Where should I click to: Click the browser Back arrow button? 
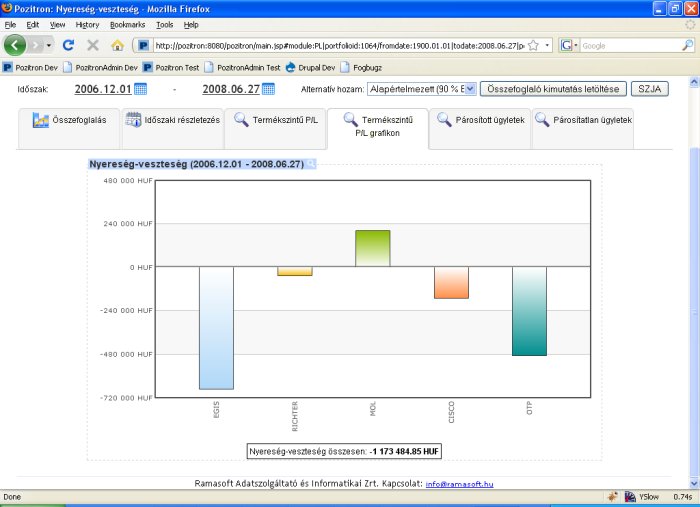pyautogui.click(x=16, y=45)
